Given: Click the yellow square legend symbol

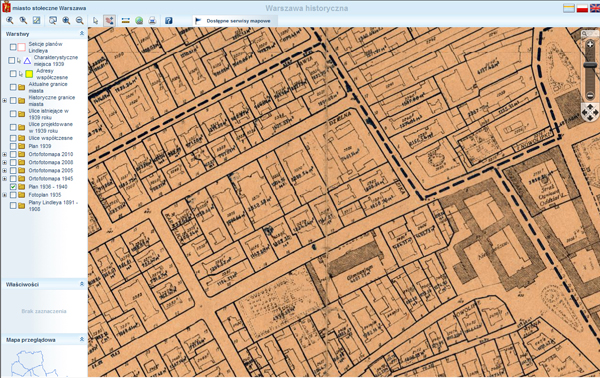Looking at the screenshot, I should coord(29,74).
